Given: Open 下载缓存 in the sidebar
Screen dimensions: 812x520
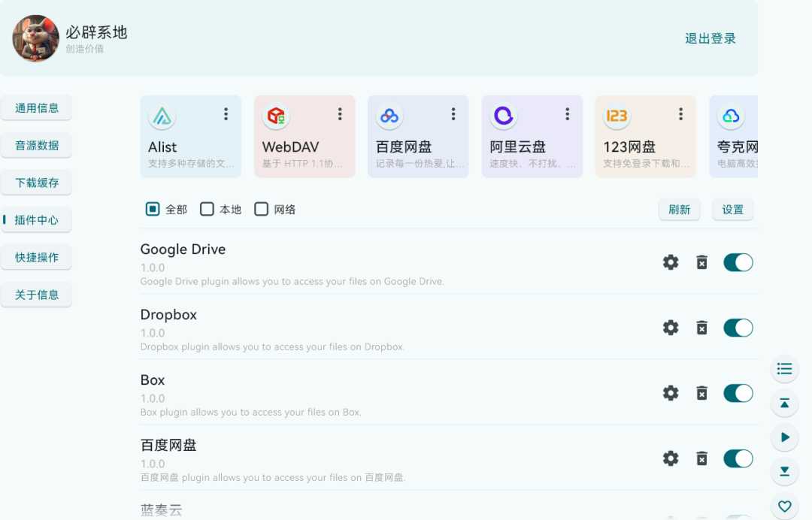Looking at the screenshot, I should pyautogui.click(x=36, y=183).
